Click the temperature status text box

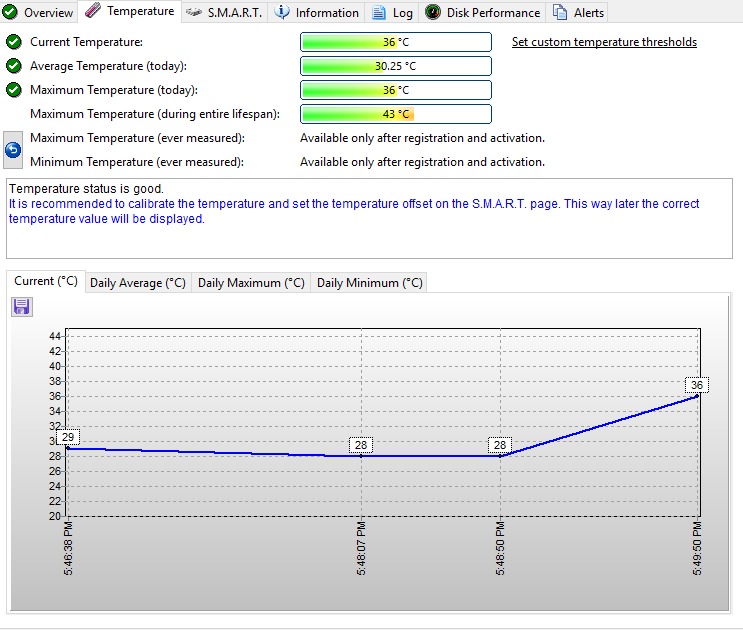click(369, 218)
